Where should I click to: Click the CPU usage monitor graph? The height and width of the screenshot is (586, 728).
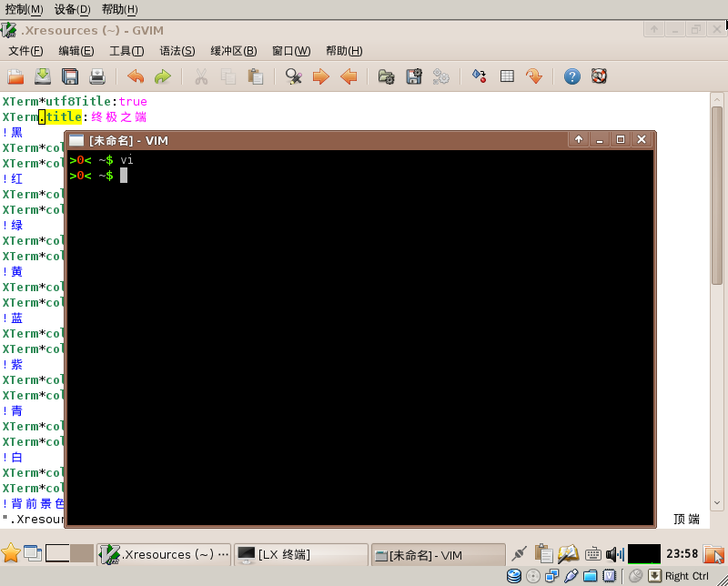click(644, 554)
